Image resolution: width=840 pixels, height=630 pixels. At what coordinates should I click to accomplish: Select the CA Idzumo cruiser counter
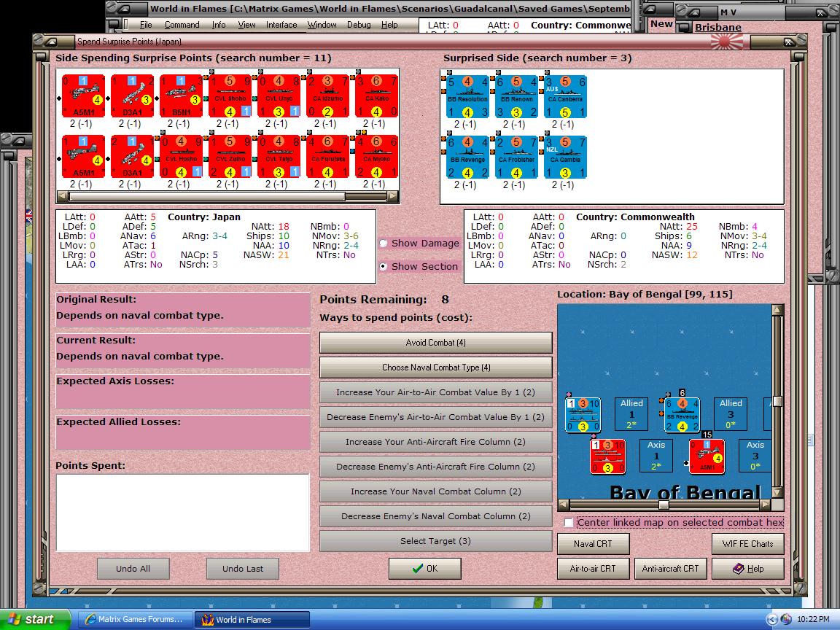tap(327, 96)
